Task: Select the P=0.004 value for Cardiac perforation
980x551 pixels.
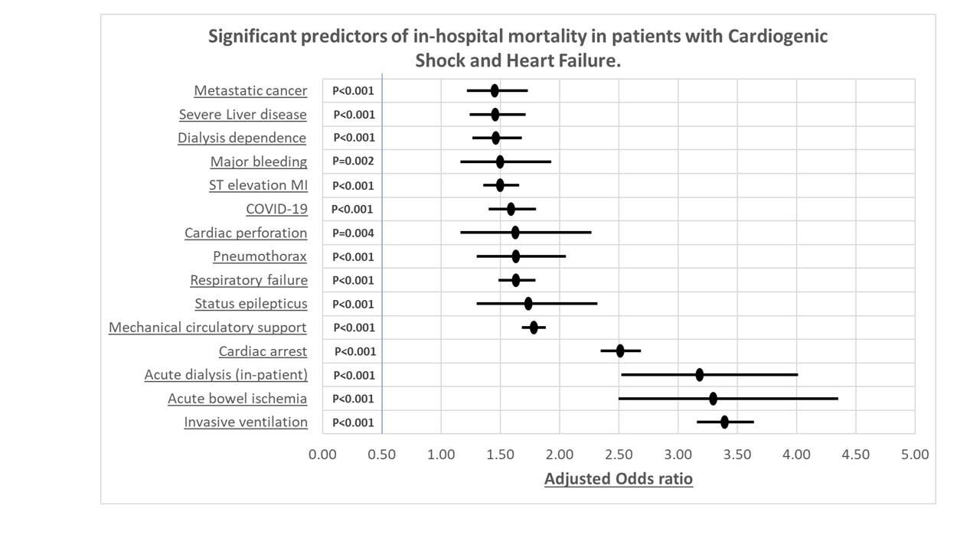Action: pos(353,233)
